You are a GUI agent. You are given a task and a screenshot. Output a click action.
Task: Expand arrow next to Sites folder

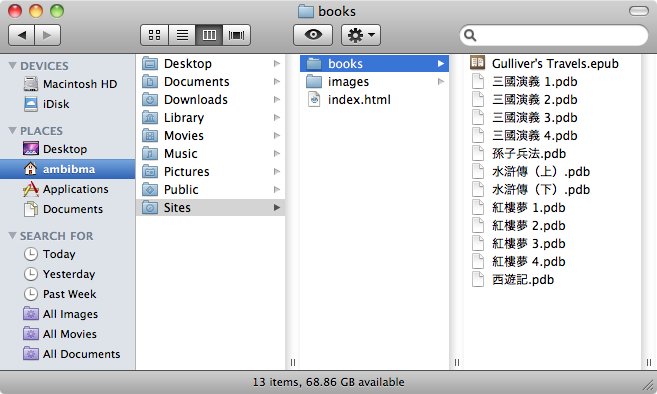277,207
